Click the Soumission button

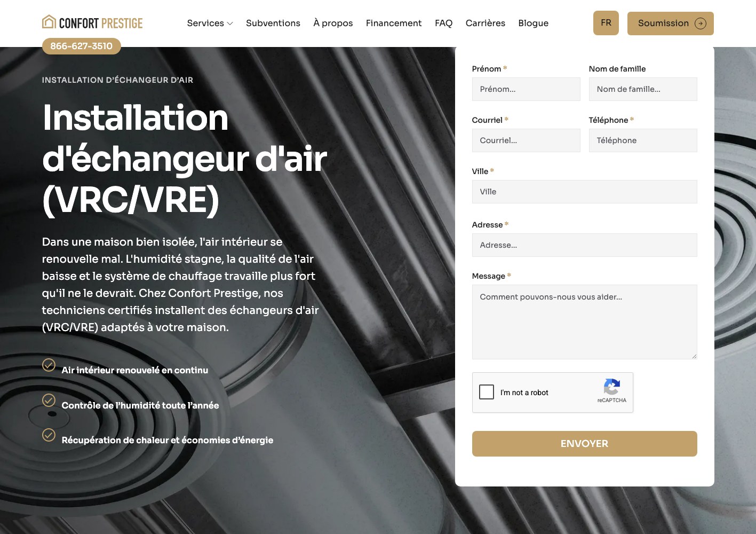click(671, 23)
